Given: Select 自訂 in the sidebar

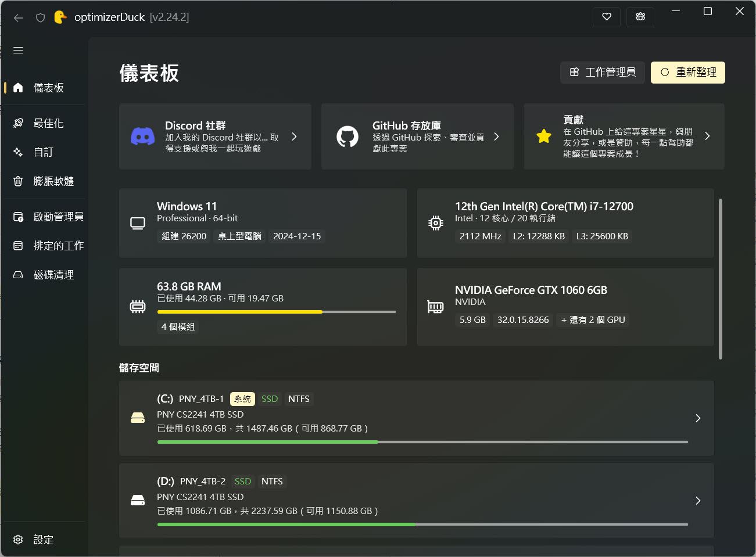Looking at the screenshot, I should (45, 152).
